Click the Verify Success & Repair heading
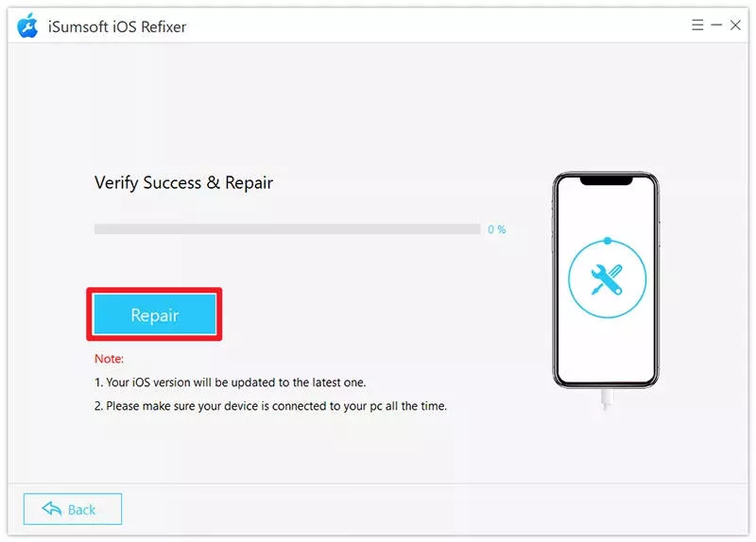 coord(183,183)
